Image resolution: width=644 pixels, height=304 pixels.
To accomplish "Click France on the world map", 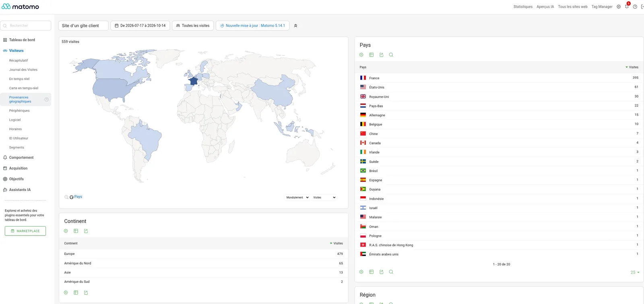I will tap(194, 82).
